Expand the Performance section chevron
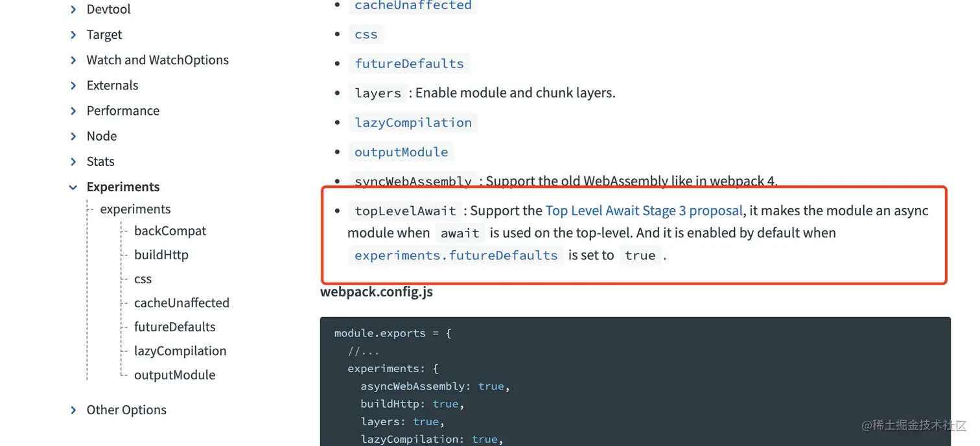 pos(73,111)
